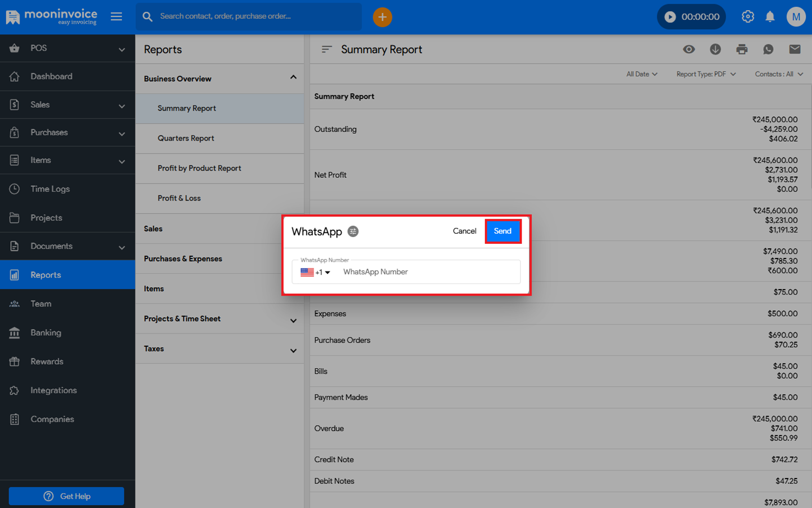Open the country code dropdown with US flag
Image resolution: width=812 pixels, height=508 pixels.
pyautogui.click(x=315, y=272)
